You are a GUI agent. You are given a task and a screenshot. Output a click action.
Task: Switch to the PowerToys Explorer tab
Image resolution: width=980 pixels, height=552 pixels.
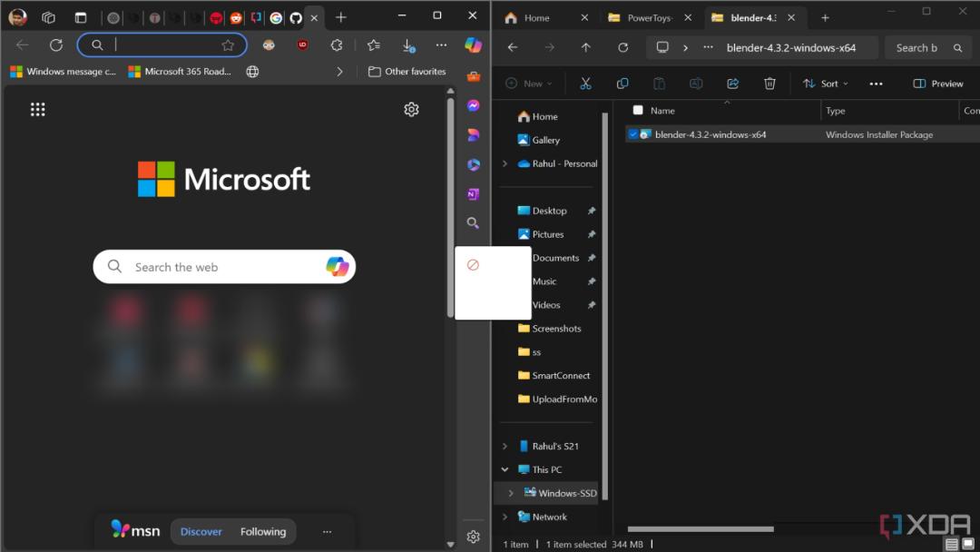point(650,17)
